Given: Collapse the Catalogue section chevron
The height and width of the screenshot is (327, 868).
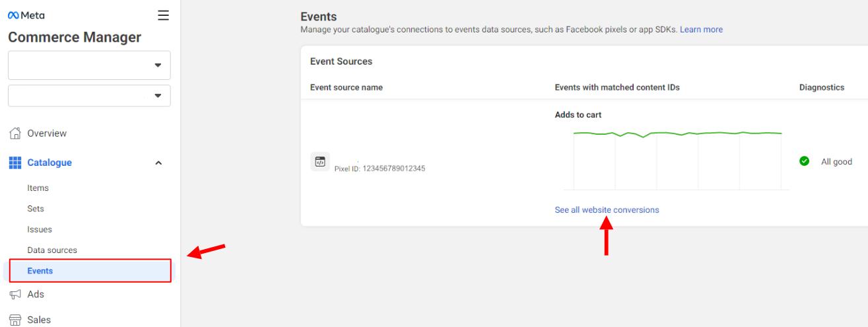Looking at the screenshot, I should pyautogui.click(x=158, y=163).
